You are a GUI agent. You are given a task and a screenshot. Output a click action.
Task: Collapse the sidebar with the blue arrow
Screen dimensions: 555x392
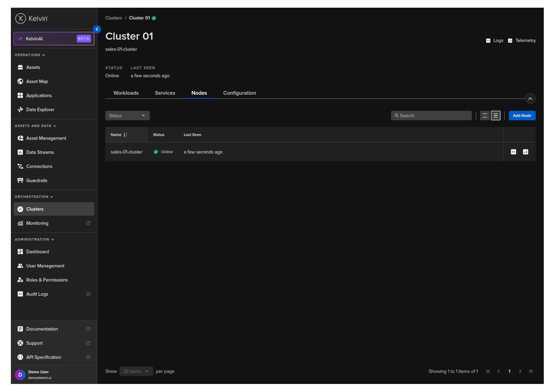[x=97, y=29]
